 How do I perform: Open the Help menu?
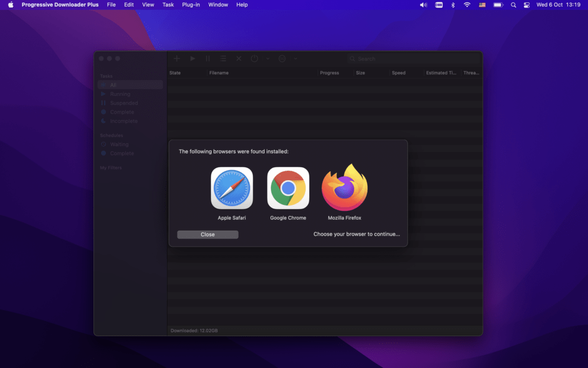pyautogui.click(x=242, y=5)
